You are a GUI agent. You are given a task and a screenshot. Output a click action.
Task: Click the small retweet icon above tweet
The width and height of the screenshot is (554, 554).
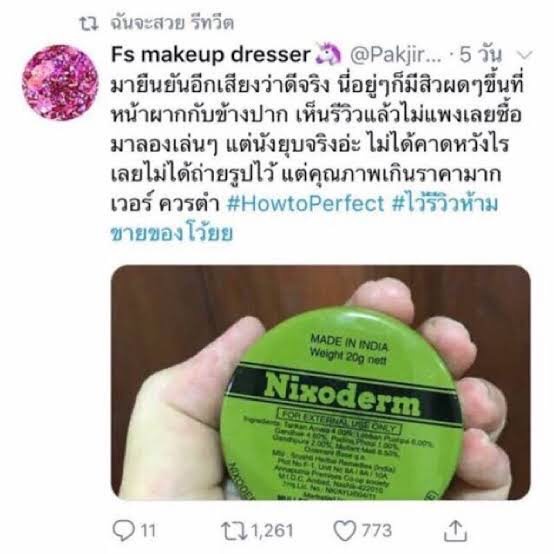88,24
